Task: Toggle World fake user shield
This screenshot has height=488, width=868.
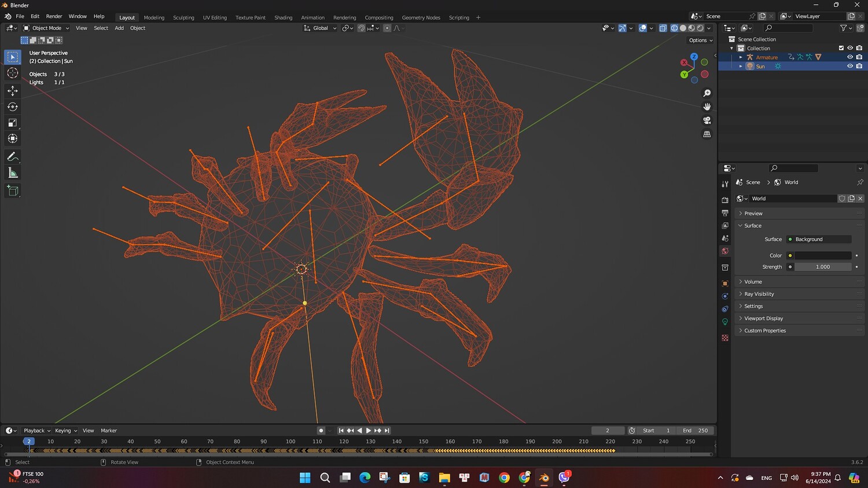Action: (x=842, y=199)
